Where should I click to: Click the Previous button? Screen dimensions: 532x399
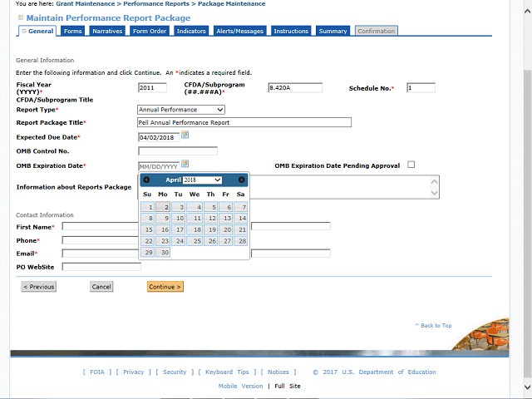[x=39, y=287]
